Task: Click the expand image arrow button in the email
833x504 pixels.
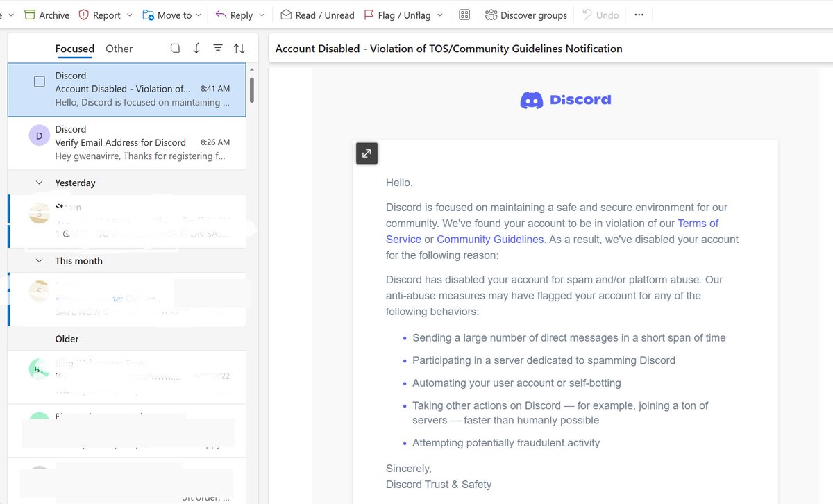Action: coord(367,153)
